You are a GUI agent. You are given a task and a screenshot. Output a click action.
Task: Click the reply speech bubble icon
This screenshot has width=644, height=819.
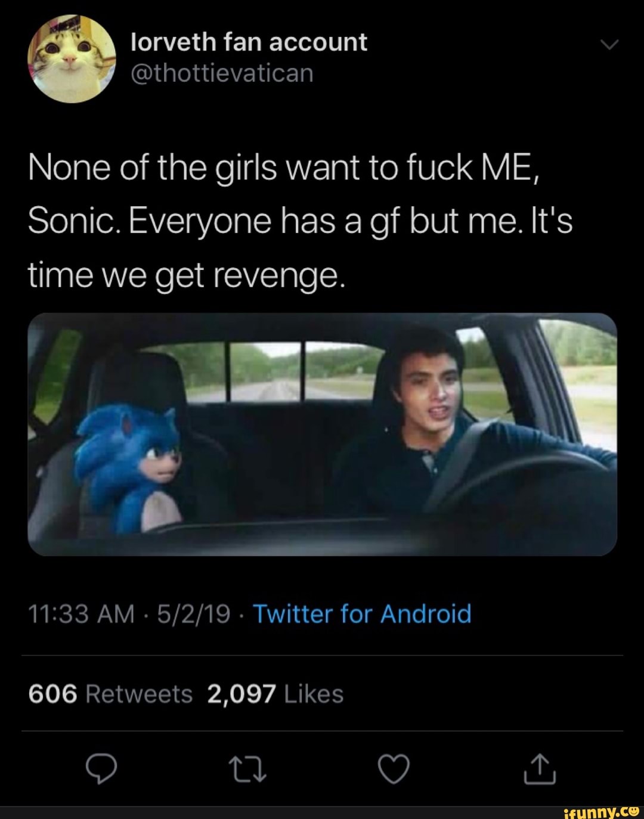(x=100, y=770)
